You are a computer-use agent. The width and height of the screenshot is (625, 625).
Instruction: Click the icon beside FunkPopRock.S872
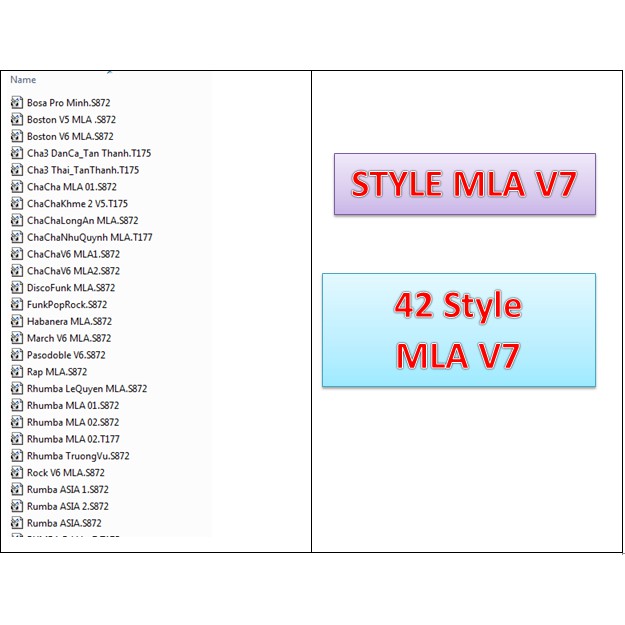tap(17, 304)
